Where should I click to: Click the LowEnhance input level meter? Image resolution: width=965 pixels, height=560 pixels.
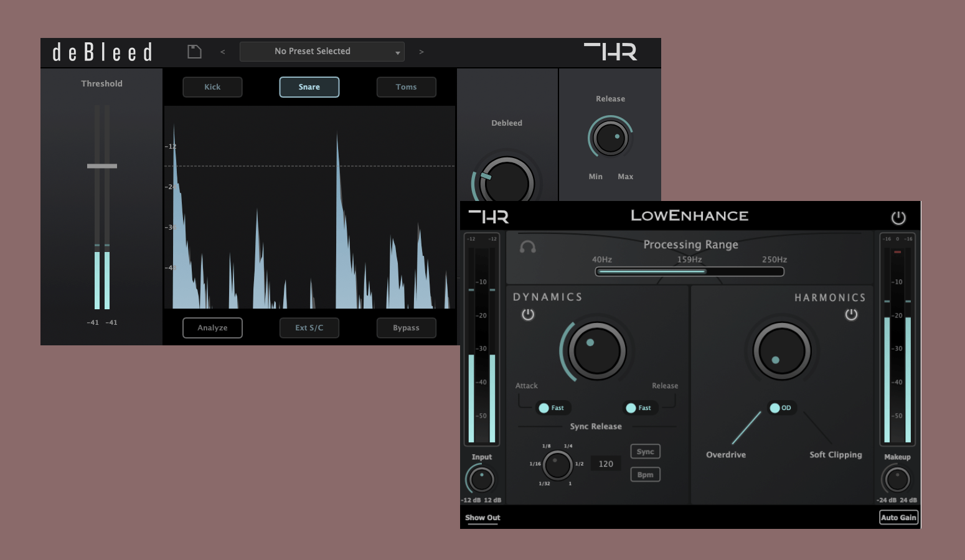click(482, 340)
